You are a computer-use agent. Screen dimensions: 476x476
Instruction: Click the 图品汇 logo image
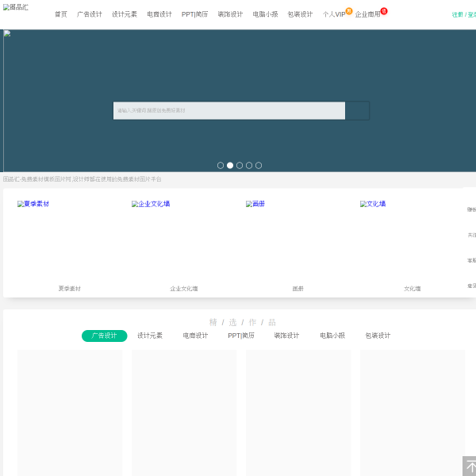16,7
